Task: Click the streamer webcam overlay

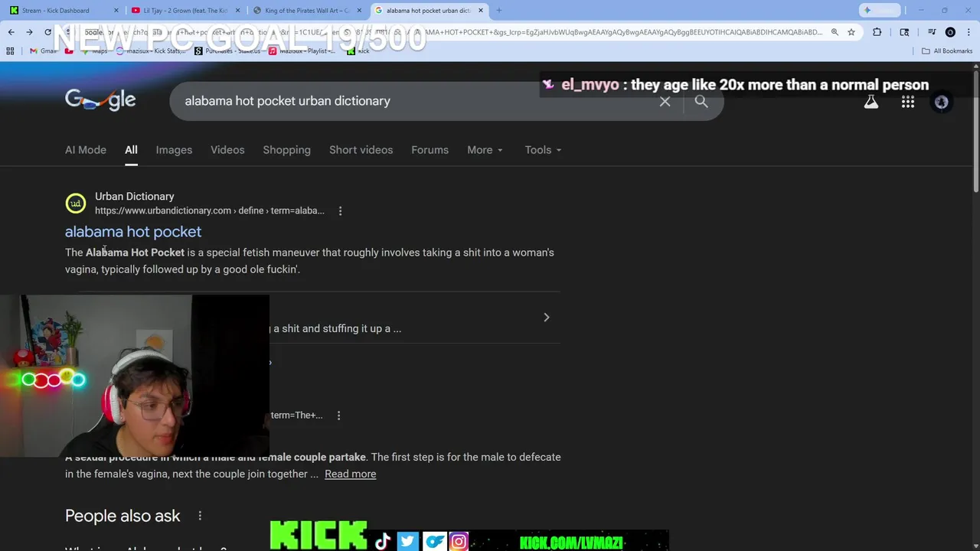Action: tap(134, 376)
